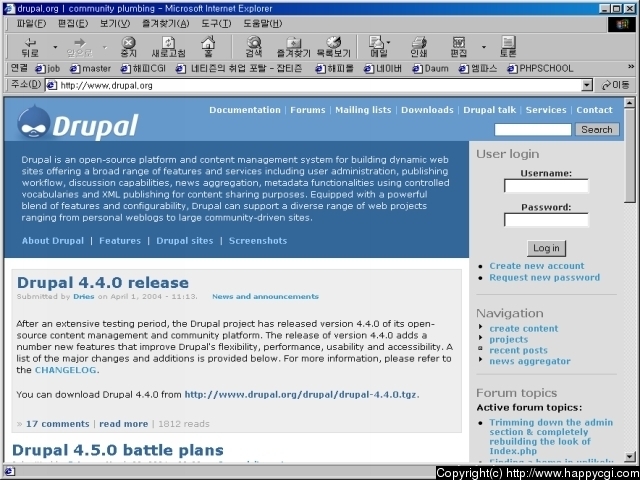
Task: Click the Downloads header link
Action: [427, 110]
